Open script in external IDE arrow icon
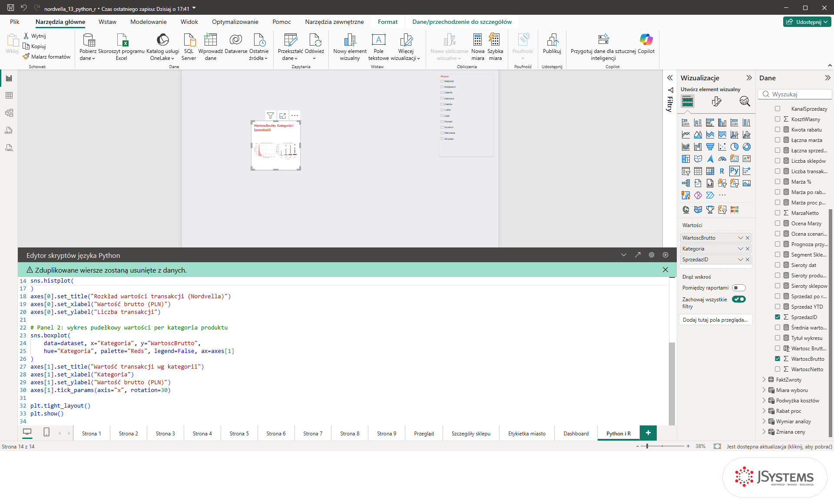The image size is (834, 504). coord(638,255)
